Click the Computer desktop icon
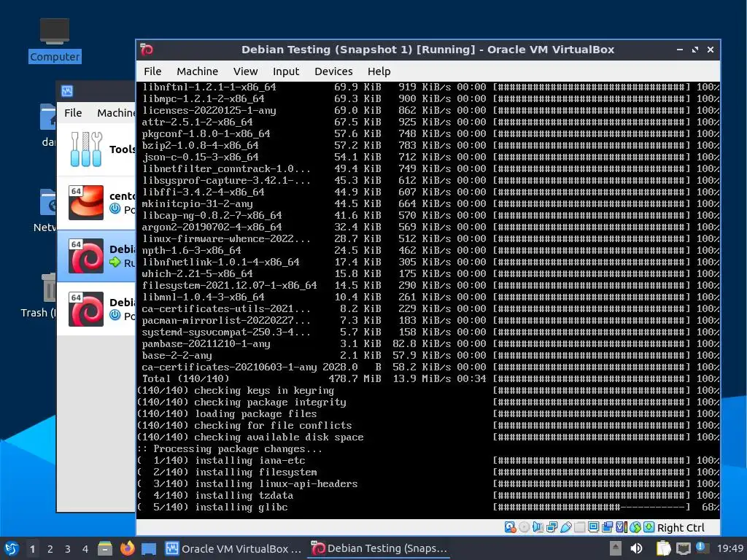Screen dimensions: 747x560 coord(55,40)
